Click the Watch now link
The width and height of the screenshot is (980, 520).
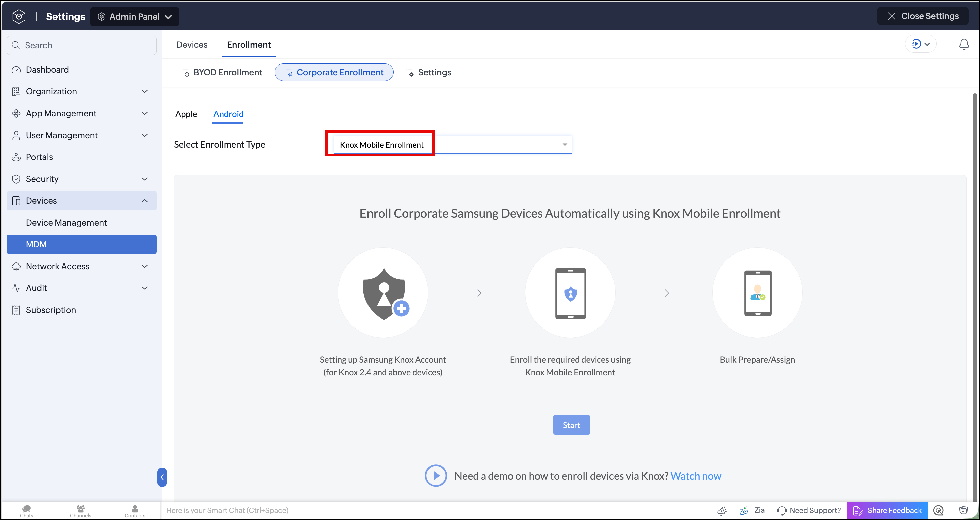(695, 476)
